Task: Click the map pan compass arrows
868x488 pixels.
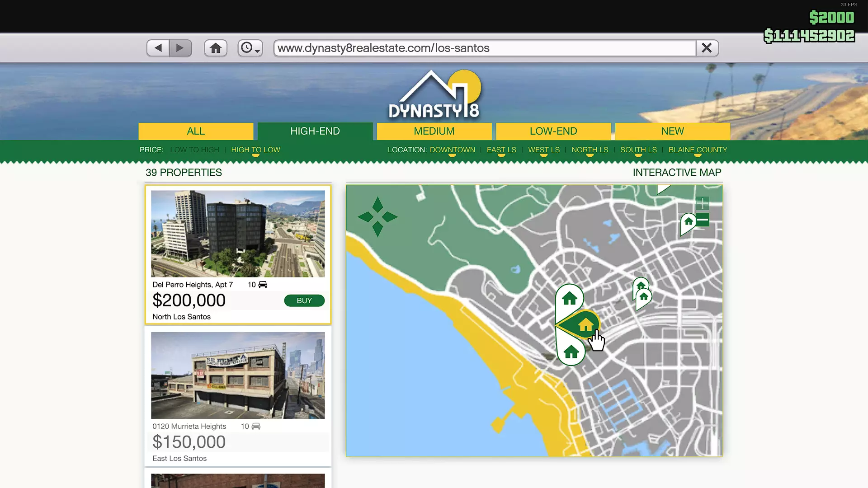Action: click(x=377, y=217)
